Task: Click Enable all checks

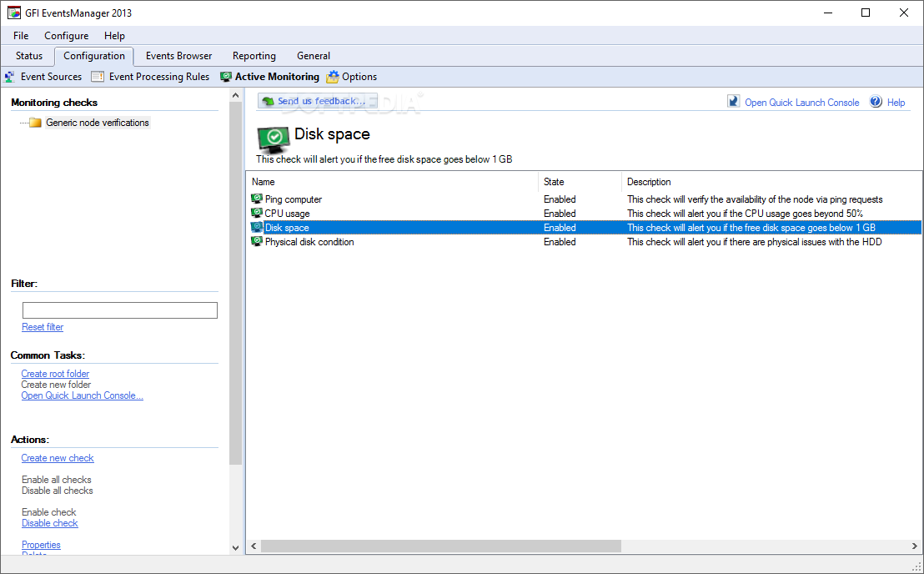Action: click(x=57, y=480)
